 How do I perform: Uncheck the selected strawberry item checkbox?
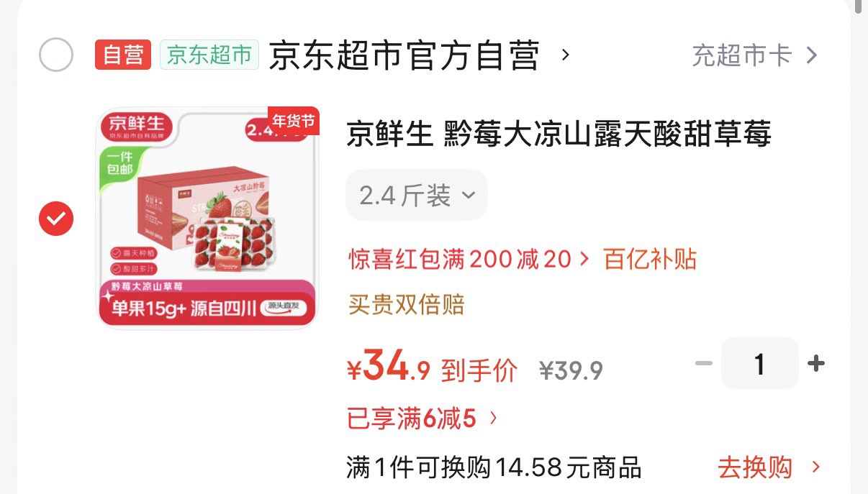[56, 218]
